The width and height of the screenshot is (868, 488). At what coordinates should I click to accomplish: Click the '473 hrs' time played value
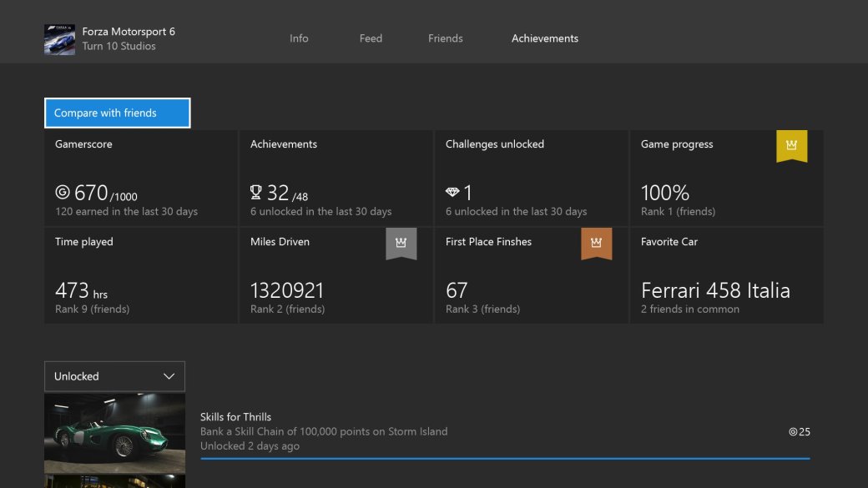pos(82,290)
